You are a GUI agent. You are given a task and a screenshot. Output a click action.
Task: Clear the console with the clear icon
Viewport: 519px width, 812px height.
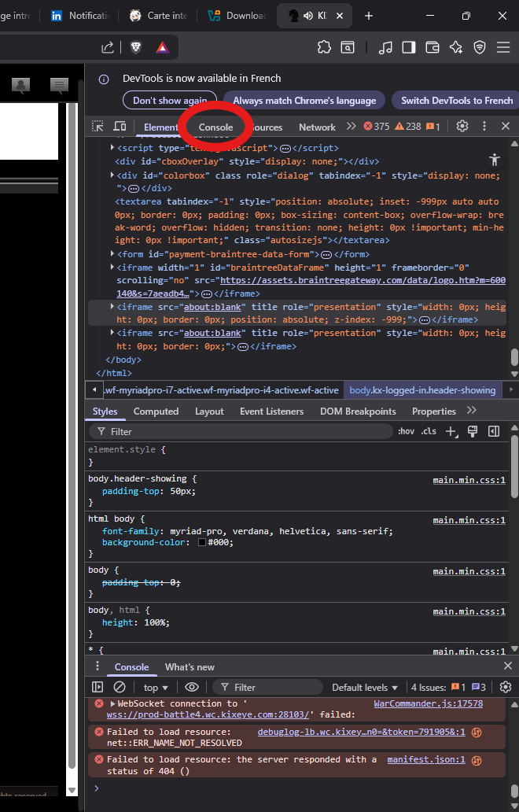pyautogui.click(x=120, y=687)
